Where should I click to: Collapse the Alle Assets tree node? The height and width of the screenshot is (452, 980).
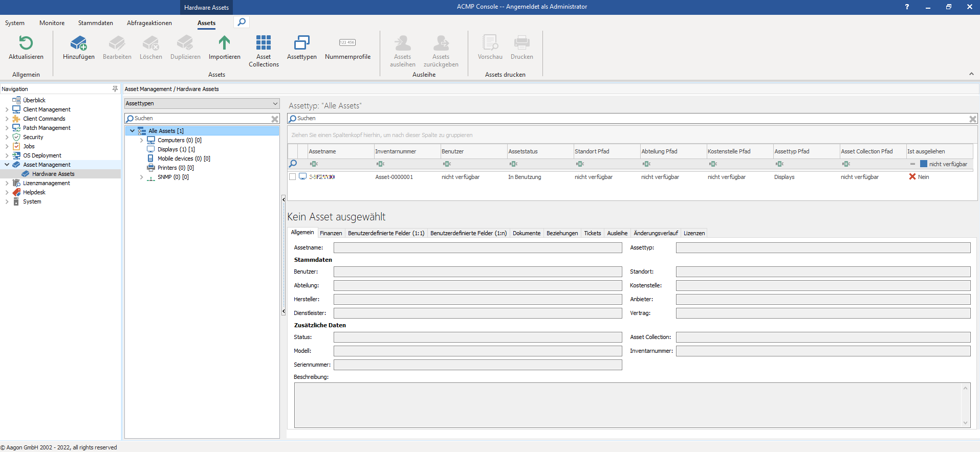click(x=132, y=131)
